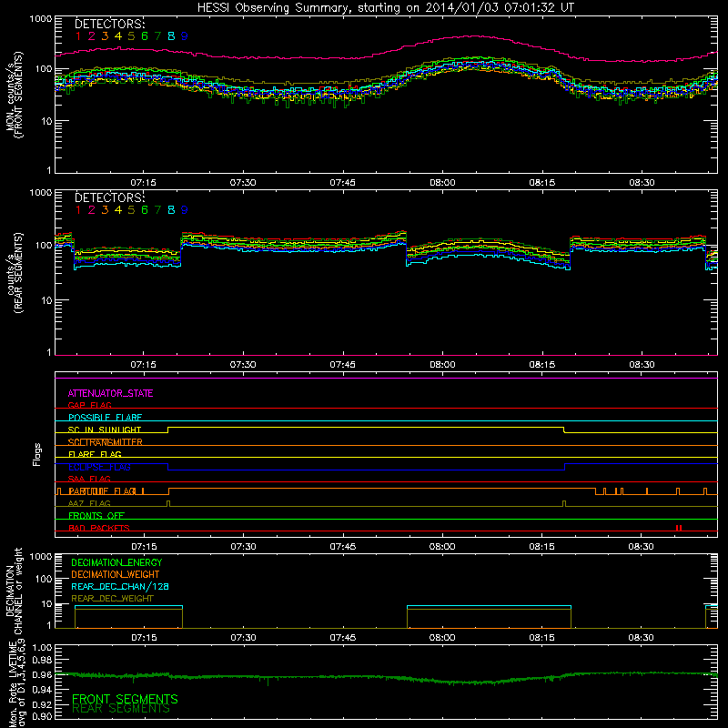Image resolution: width=728 pixels, height=728 pixels.
Task: Click the AAZ_FLAG label below PARTICLE_FLAG
Action: click(89, 504)
